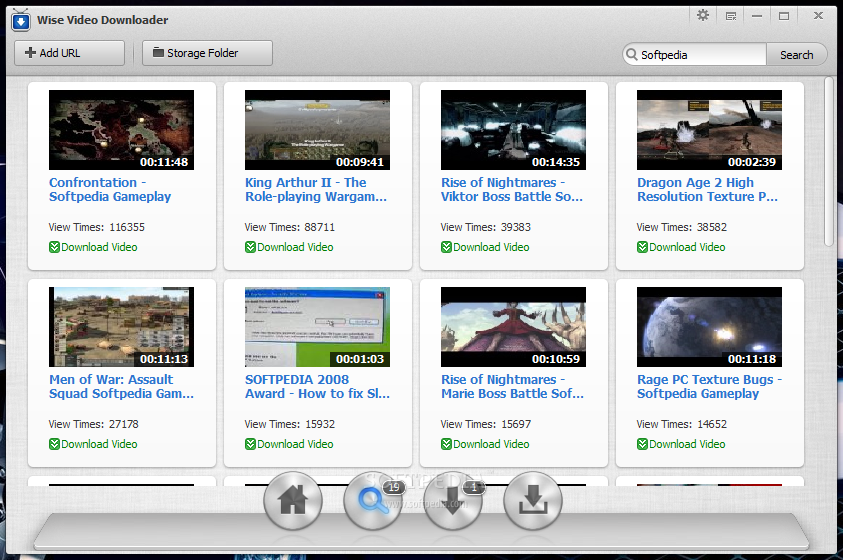
Task: Click Add URL button
Action: (x=69, y=53)
